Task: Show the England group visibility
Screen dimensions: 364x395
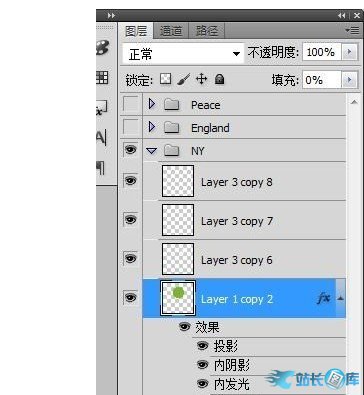Action: click(x=131, y=127)
